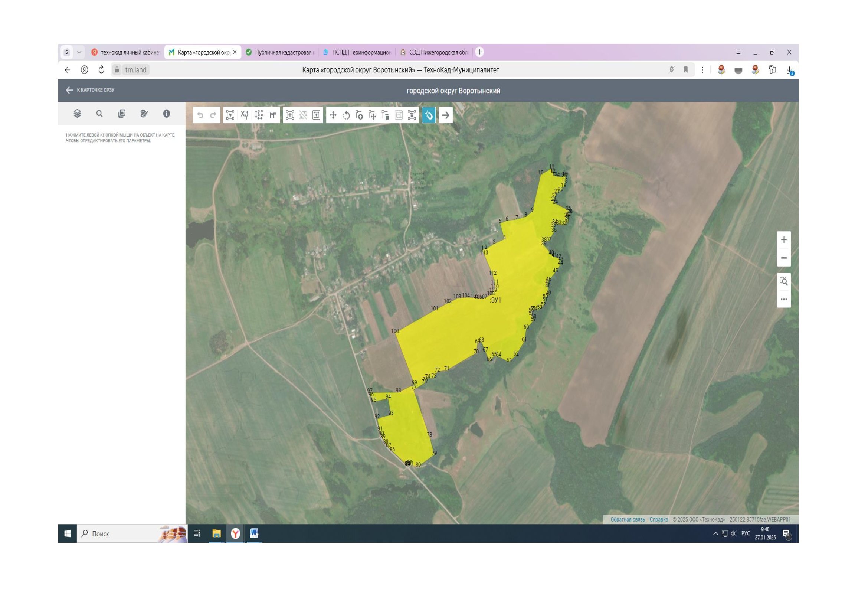Screen dimensions: 868x614
Task: Click the К карточке СРЗУ back link
Action: [90, 90]
